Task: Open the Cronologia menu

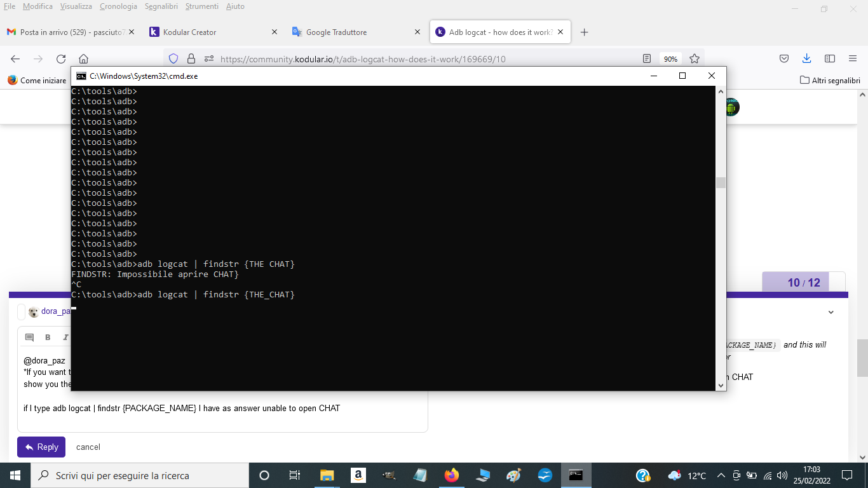Action: coord(118,6)
